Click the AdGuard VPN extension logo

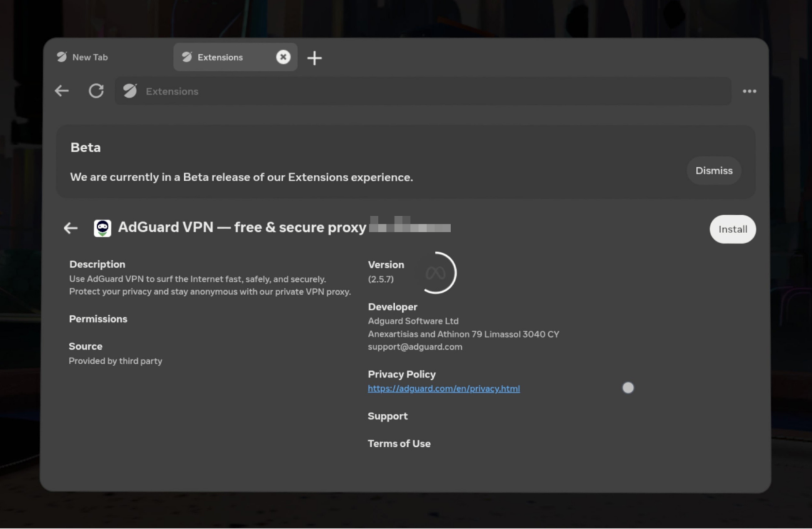(102, 228)
